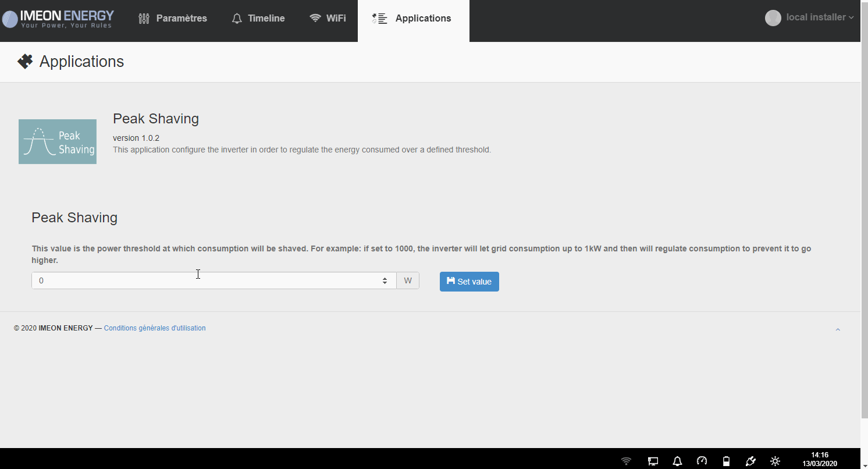
Task: Click the bold power threshold explanation paragraph
Action: 421,254
